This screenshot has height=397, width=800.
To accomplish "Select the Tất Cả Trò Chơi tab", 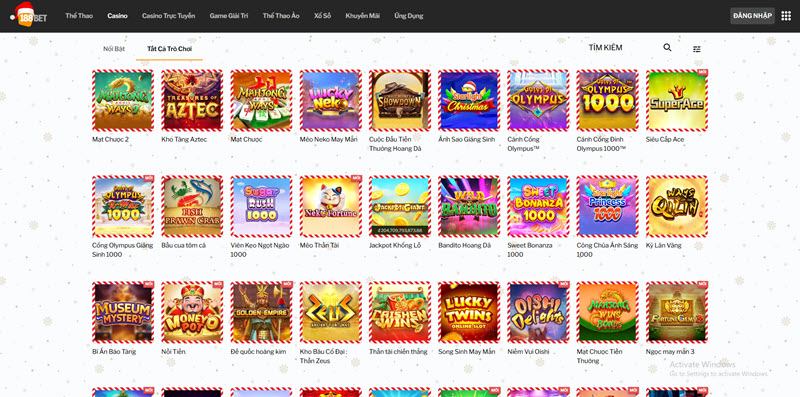I will point(169,49).
